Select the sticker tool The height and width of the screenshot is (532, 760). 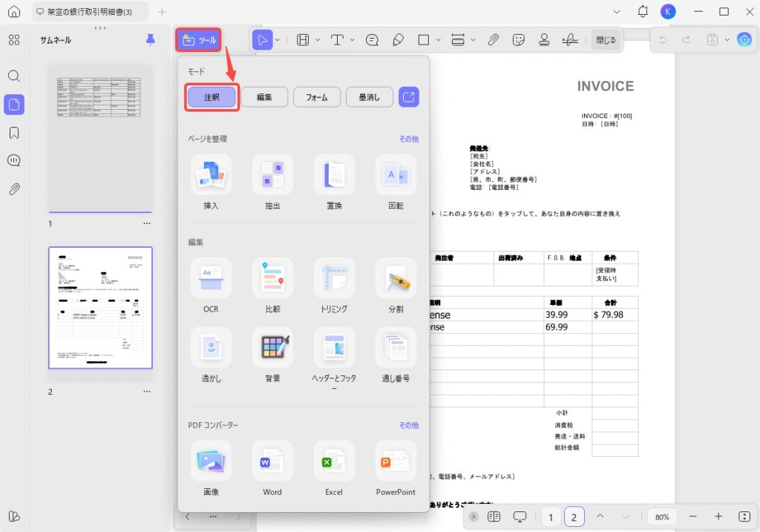(x=519, y=40)
